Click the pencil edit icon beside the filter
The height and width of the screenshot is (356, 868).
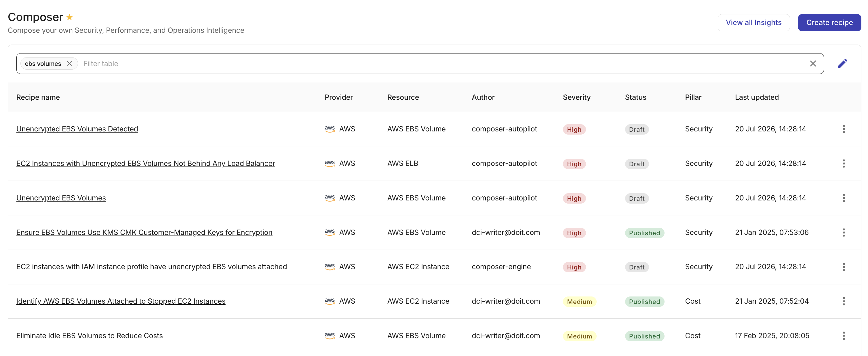pos(842,63)
